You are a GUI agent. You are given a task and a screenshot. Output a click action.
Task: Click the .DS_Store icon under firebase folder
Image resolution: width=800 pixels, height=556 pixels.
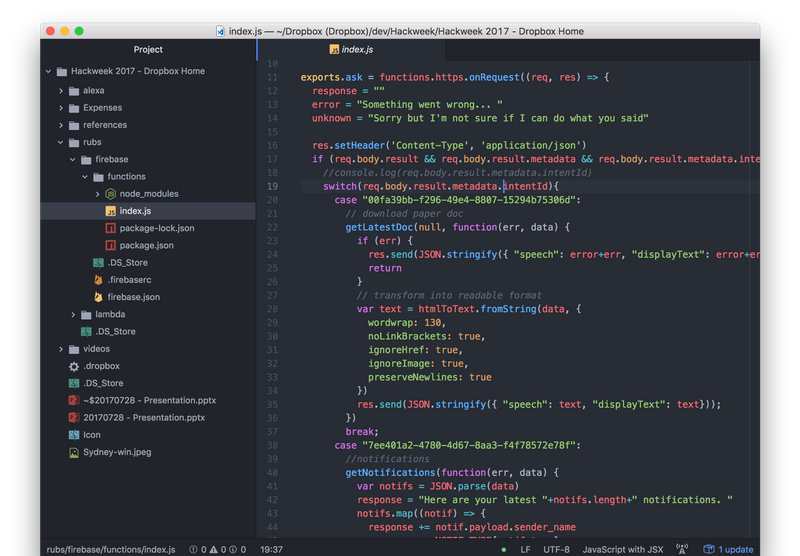[98, 263]
